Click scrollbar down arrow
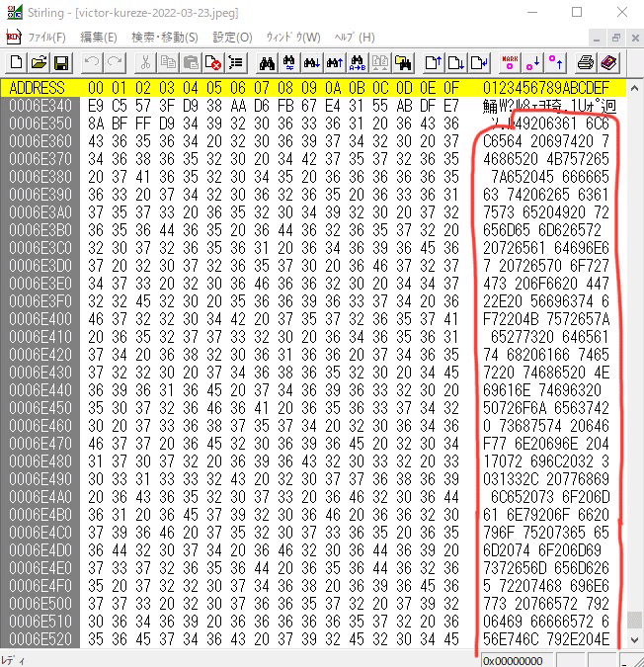Screen dimensions: 644x667 coord(635,639)
